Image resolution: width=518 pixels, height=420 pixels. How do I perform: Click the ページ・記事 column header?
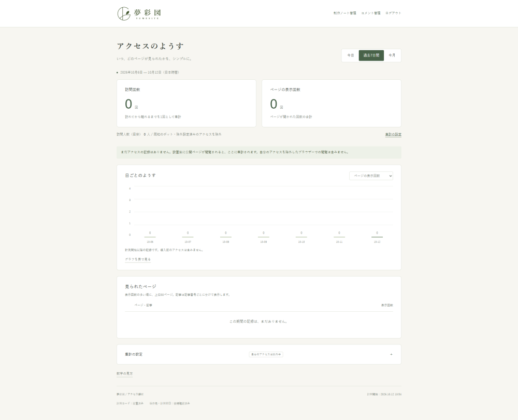tap(143, 305)
